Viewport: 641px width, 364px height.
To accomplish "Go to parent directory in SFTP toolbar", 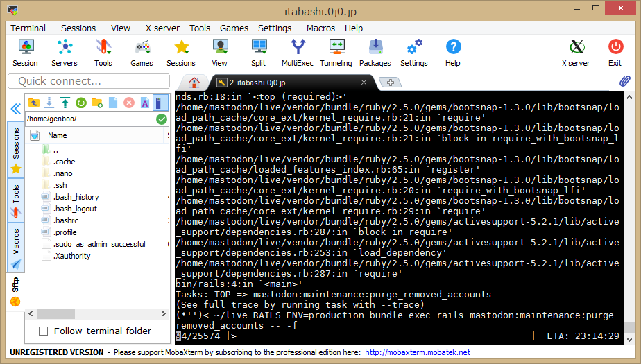I will point(34,103).
